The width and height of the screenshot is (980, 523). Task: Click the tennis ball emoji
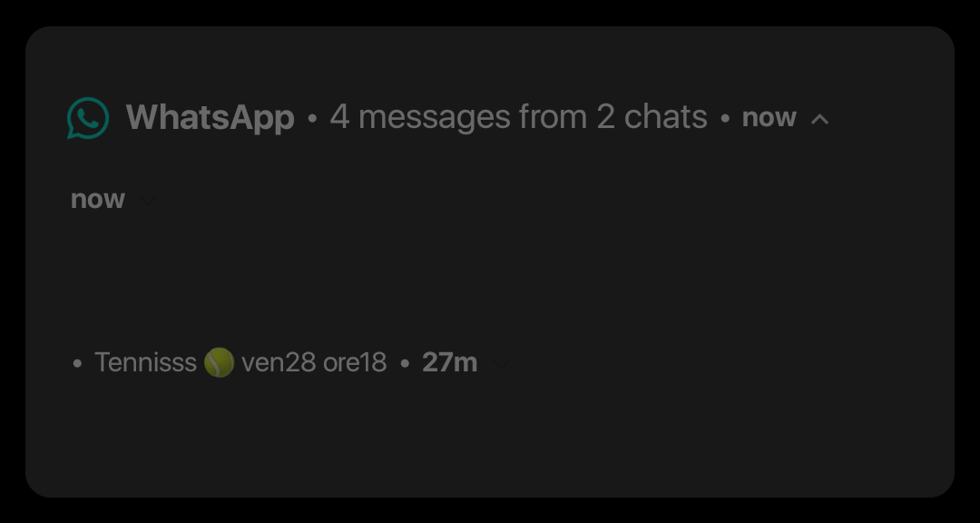(x=219, y=363)
